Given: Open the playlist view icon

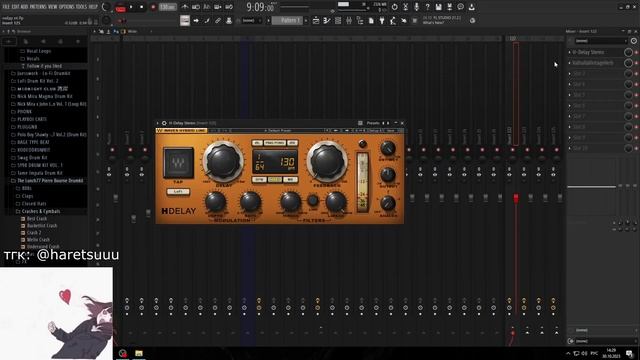Looking at the screenshot, I should coord(316,20).
